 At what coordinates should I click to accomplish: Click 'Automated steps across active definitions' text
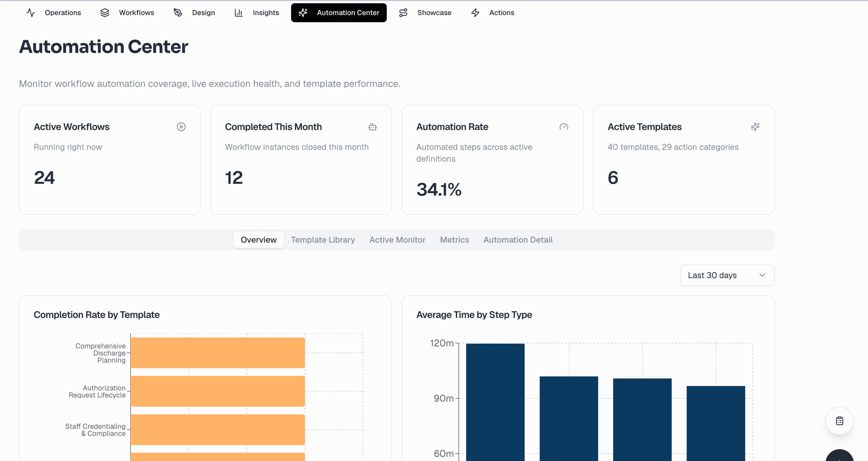(474, 153)
